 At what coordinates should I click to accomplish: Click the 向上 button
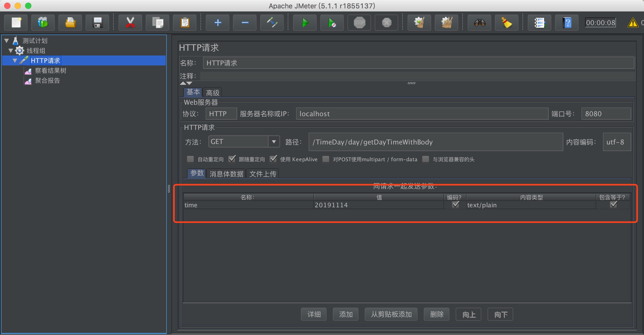pyautogui.click(x=469, y=314)
